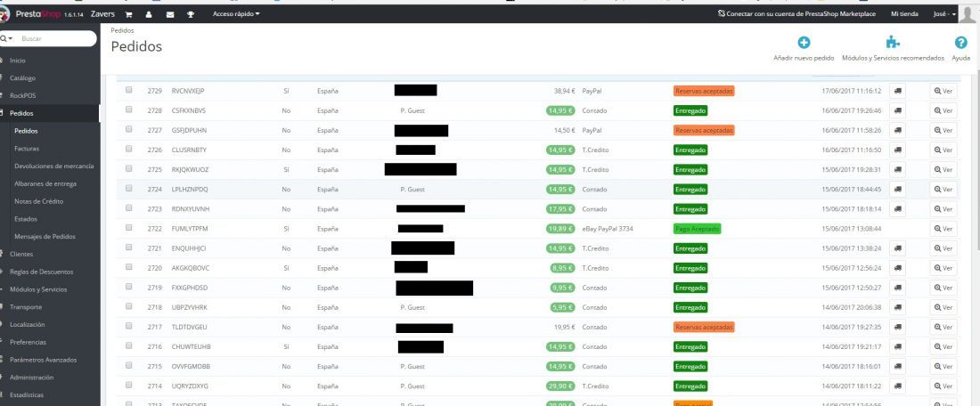Click truck icon for order 2727
The image size is (980, 406).
pyautogui.click(x=897, y=131)
